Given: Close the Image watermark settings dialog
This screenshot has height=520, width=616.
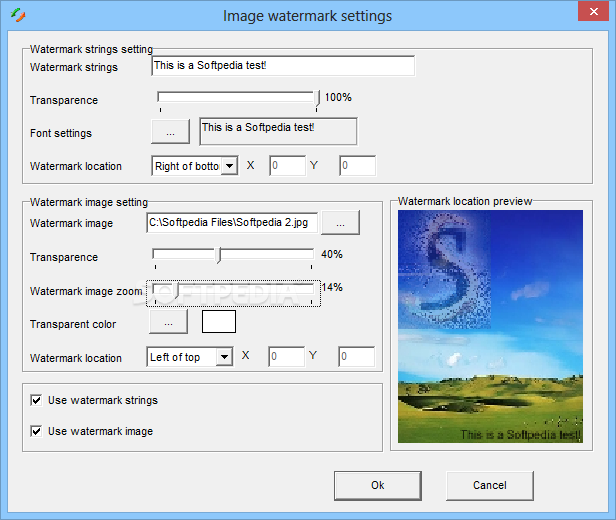Looking at the screenshot, I should pyautogui.click(x=593, y=11).
